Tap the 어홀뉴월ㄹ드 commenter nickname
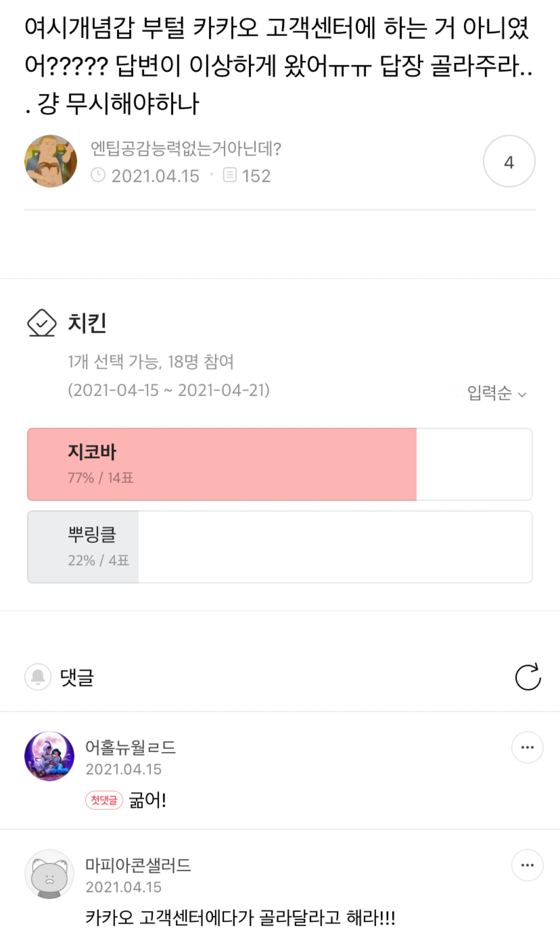560x941 pixels. pyautogui.click(x=130, y=747)
